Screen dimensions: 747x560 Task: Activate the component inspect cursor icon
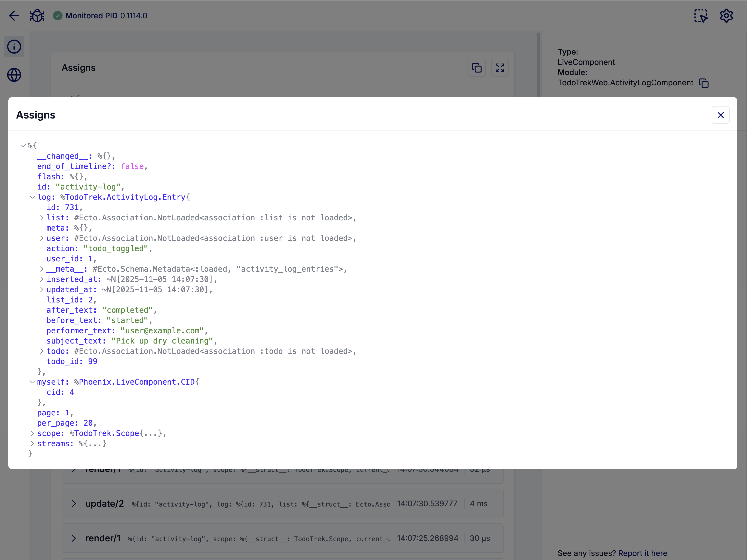point(701,16)
